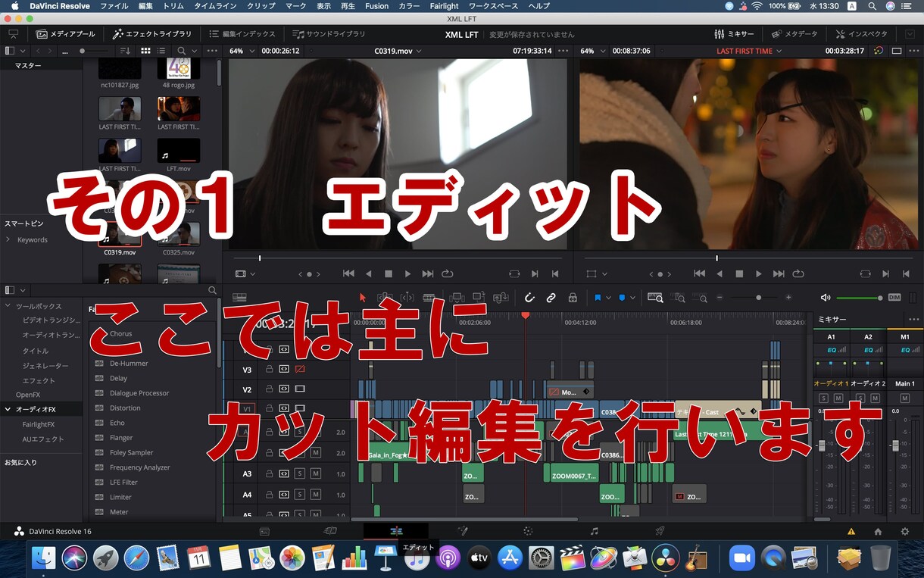Play the source viewer
This screenshot has height=578, width=924.
coord(407,273)
